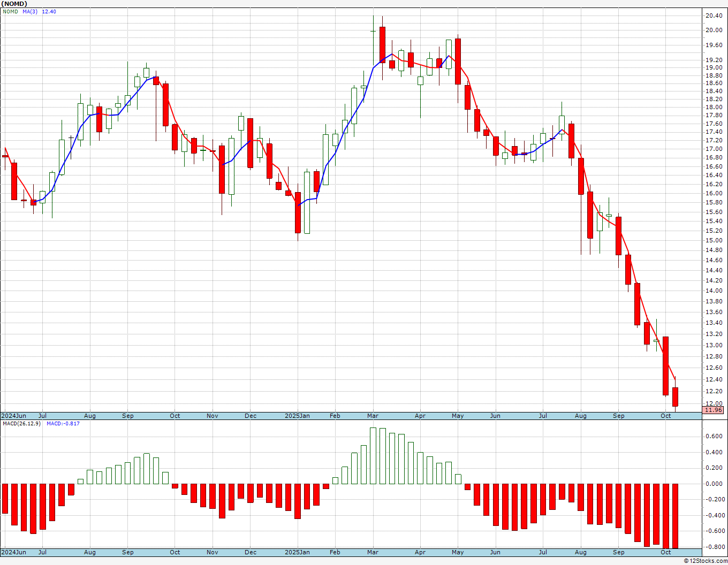
Task: Click the 15.60 price axis label
Action: tap(714, 212)
